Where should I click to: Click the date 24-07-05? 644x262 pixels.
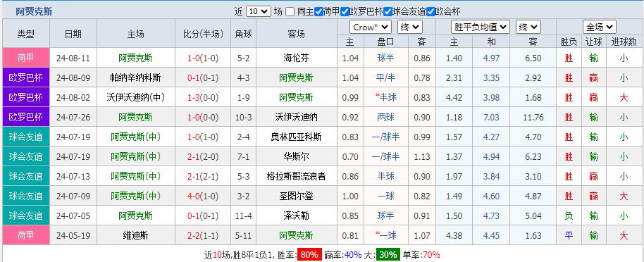73,216
